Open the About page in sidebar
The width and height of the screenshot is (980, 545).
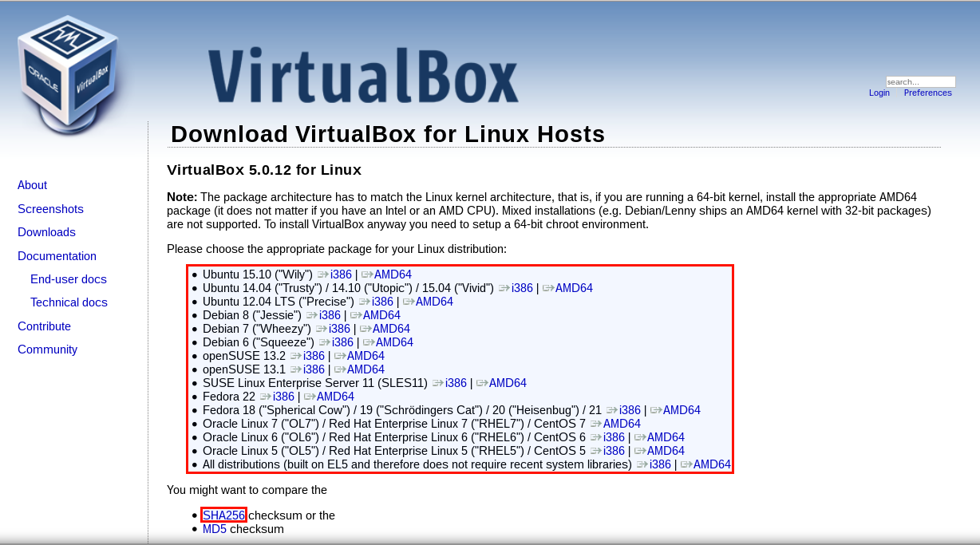click(x=32, y=185)
